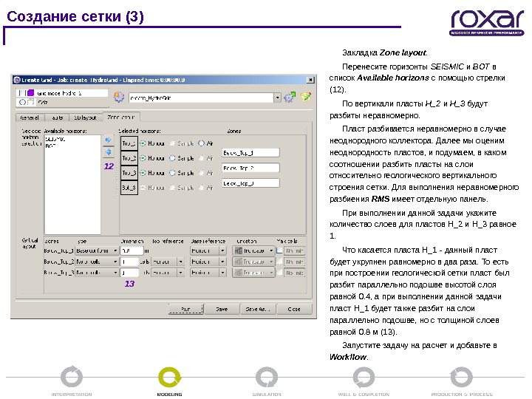Click the dialog's title bar application icon
532x399 pixels.
16,80
